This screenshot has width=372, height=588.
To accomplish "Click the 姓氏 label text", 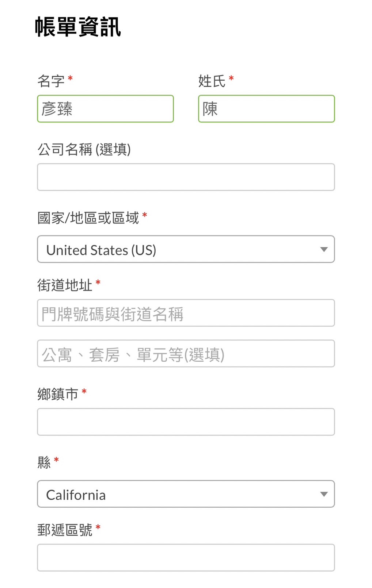I will [212, 81].
